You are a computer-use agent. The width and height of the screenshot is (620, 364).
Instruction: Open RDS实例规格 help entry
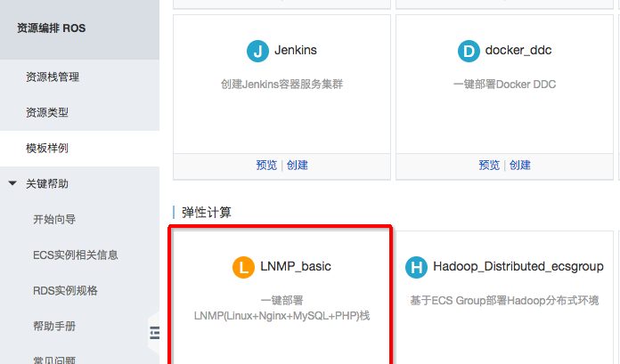pyautogui.click(x=65, y=290)
